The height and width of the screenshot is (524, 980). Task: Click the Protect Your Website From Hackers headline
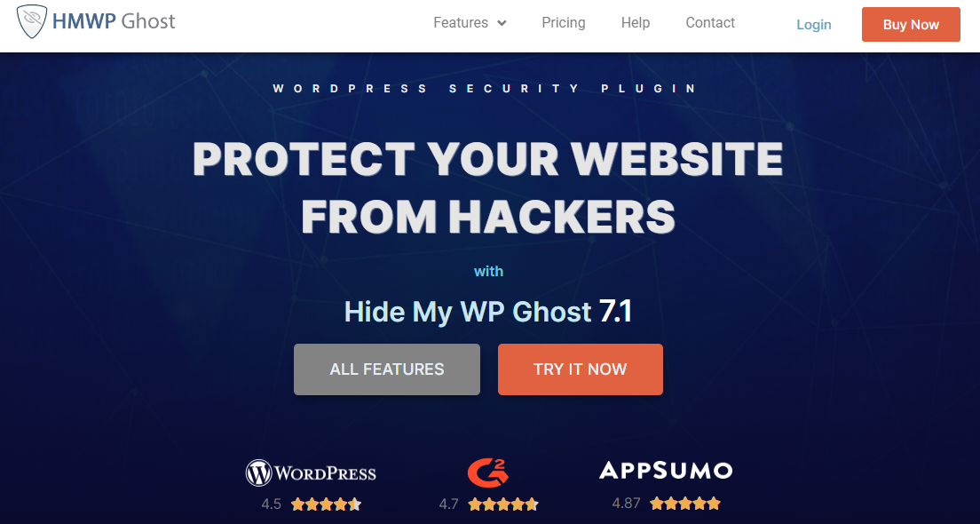pos(488,187)
